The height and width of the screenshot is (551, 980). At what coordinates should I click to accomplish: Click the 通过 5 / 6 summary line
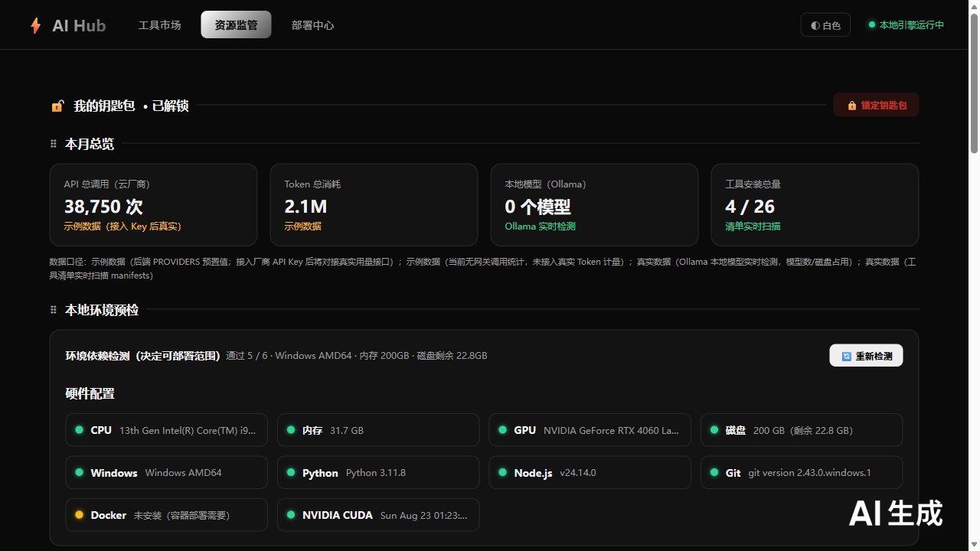357,356
